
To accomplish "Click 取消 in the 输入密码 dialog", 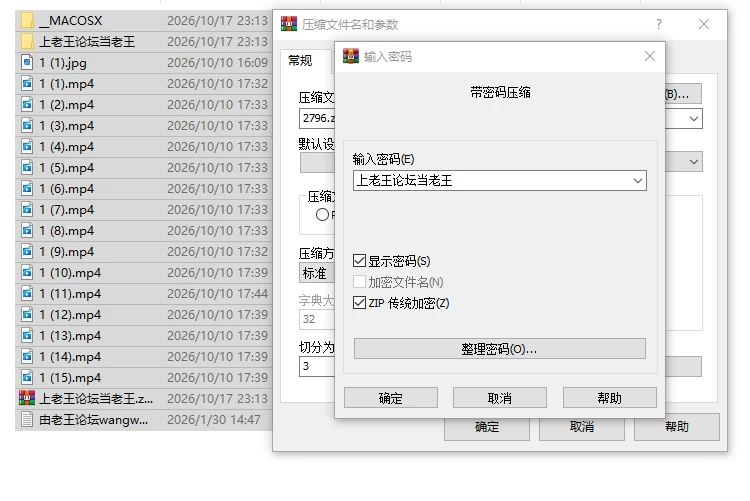I will 500,398.
